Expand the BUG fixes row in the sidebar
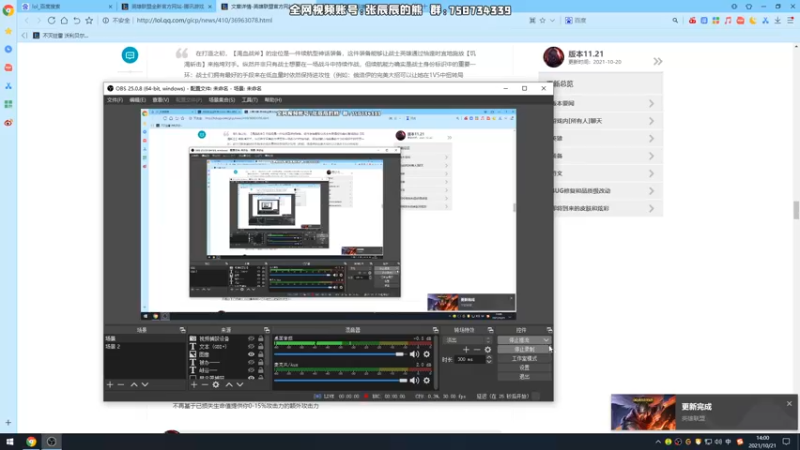The image size is (800, 450). [x=652, y=191]
